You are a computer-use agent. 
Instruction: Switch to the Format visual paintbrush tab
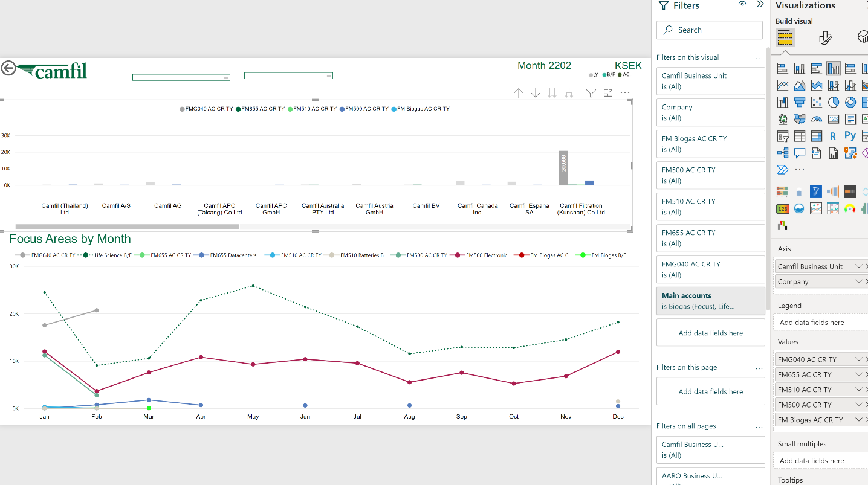[825, 38]
